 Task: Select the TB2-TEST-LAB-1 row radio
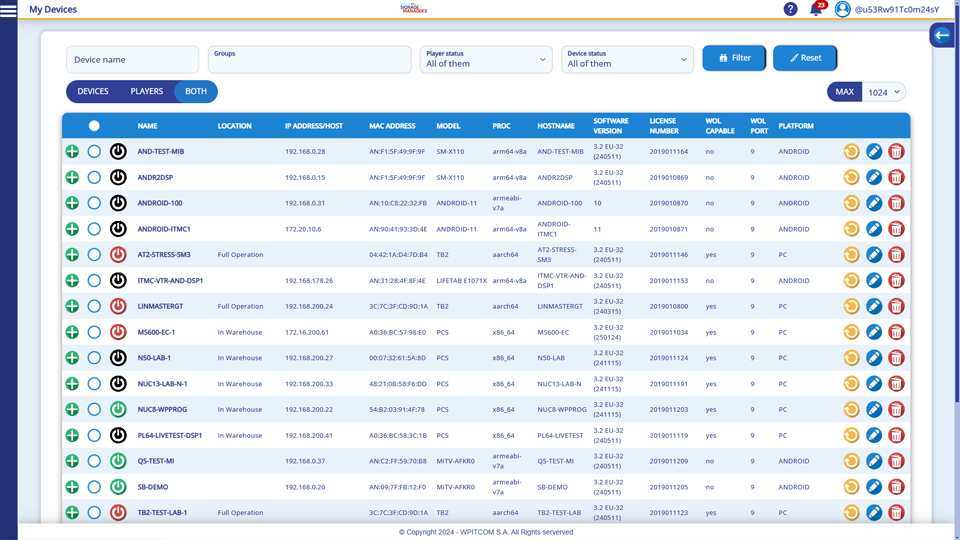pyautogui.click(x=94, y=513)
